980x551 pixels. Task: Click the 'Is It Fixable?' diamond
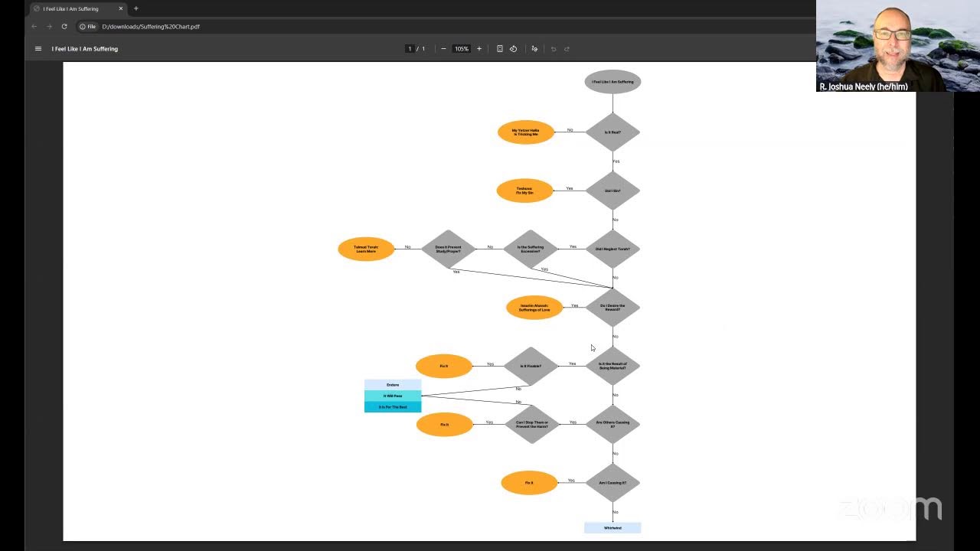click(x=531, y=366)
